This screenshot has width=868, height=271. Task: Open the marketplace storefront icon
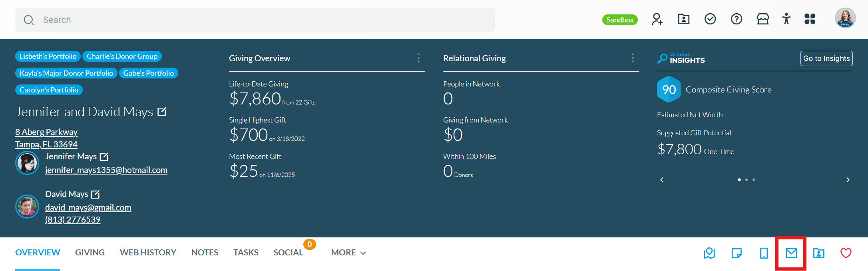pos(763,19)
